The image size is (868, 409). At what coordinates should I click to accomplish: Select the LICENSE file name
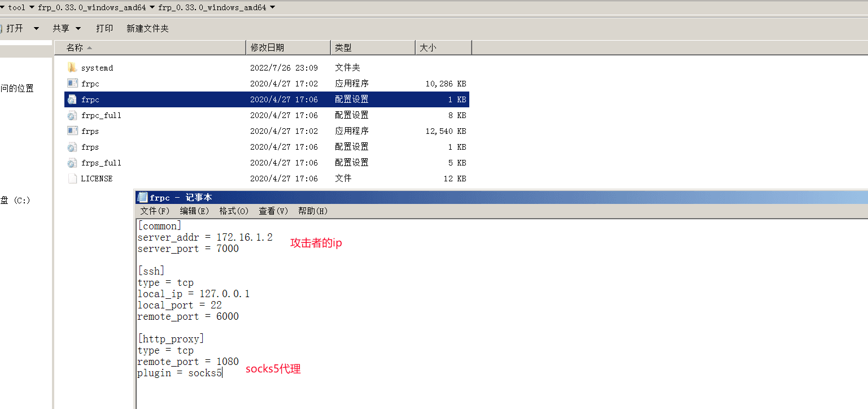tap(97, 179)
